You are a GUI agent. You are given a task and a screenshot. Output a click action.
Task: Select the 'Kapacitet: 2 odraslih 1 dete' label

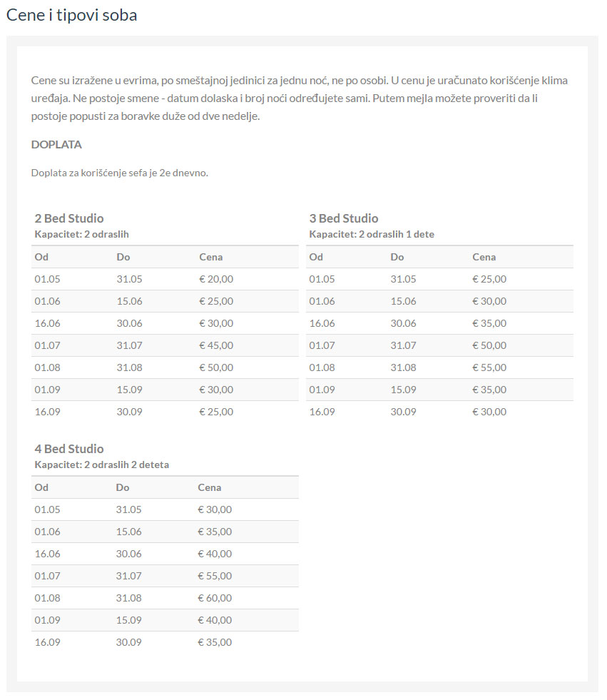pos(372,234)
